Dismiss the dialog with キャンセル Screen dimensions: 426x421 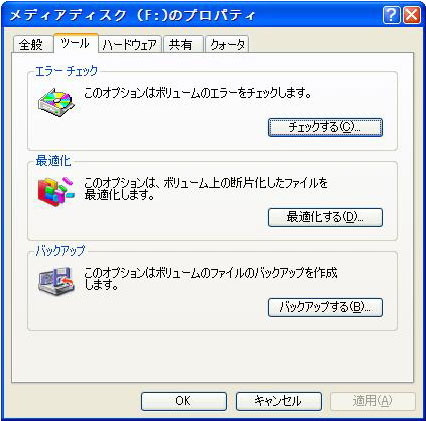pyautogui.click(x=279, y=401)
